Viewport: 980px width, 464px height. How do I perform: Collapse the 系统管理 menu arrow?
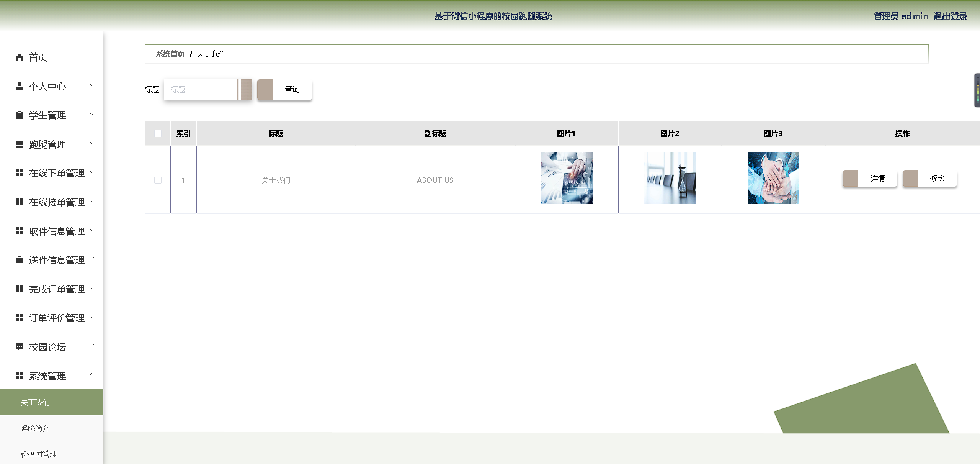pyautogui.click(x=92, y=375)
